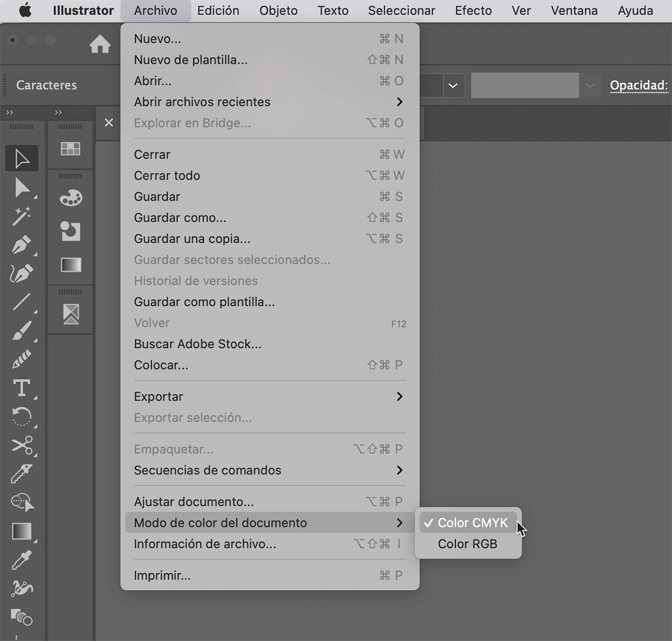Open the Swatches panel grid icon
This screenshot has height=641, width=672.
pyautogui.click(x=71, y=148)
